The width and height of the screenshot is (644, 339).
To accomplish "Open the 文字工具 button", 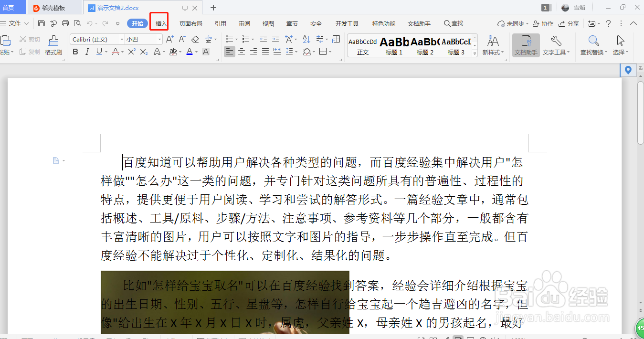I will click(556, 45).
